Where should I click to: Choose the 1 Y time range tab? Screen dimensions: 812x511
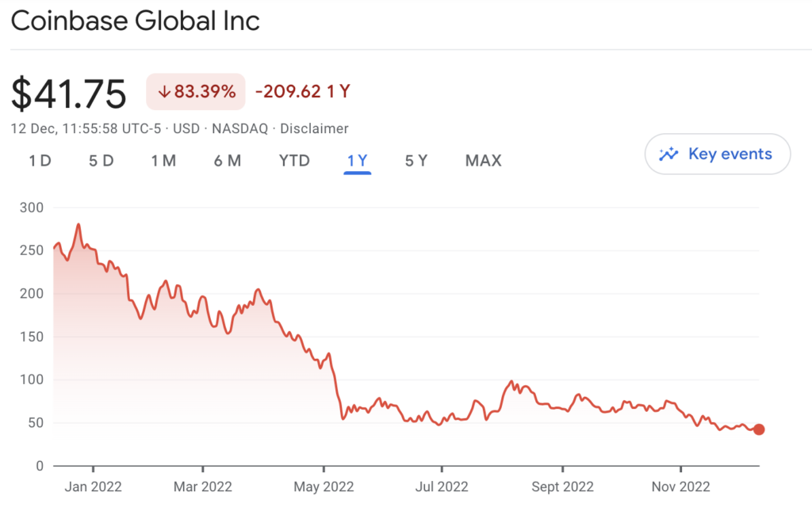click(x=358, y=161)
